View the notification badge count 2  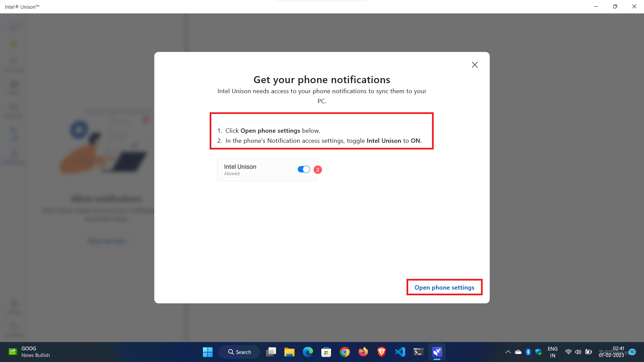coord(318,170)
